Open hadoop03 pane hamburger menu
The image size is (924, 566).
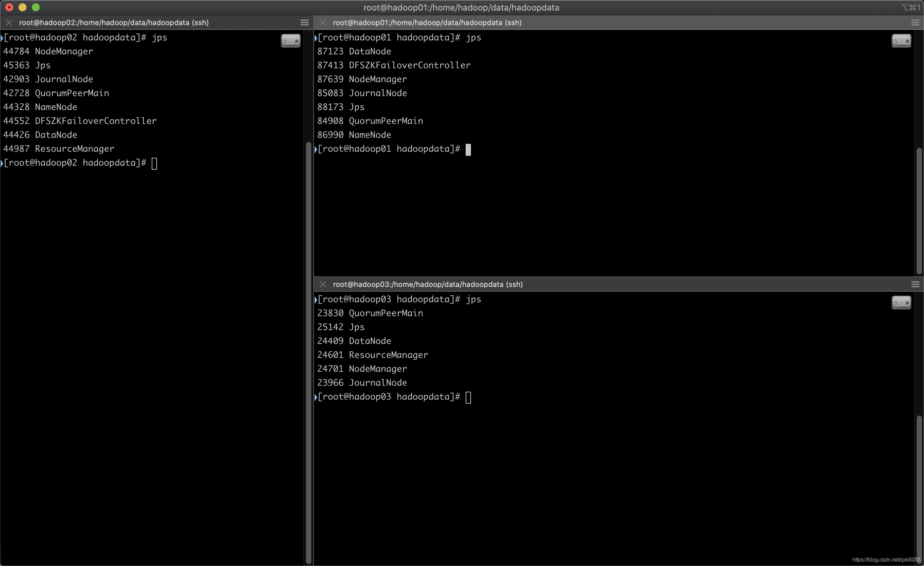[915, 284]
